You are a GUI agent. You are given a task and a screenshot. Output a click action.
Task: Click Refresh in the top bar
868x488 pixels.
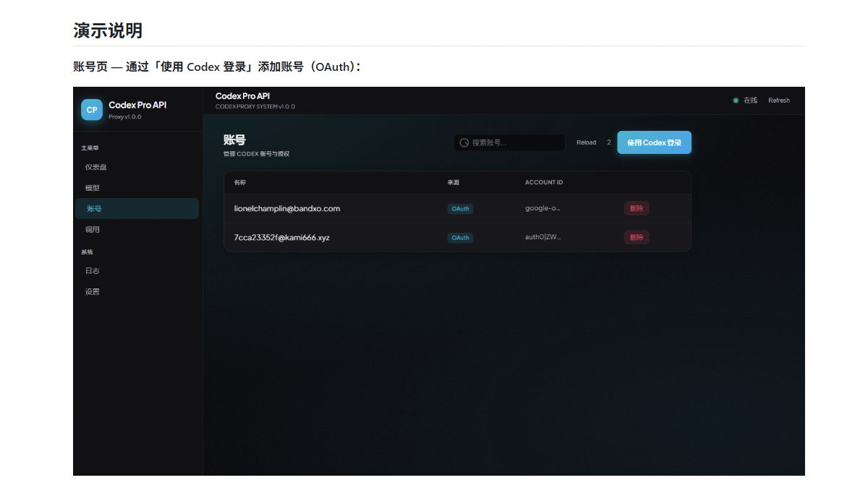coord(779,100)
